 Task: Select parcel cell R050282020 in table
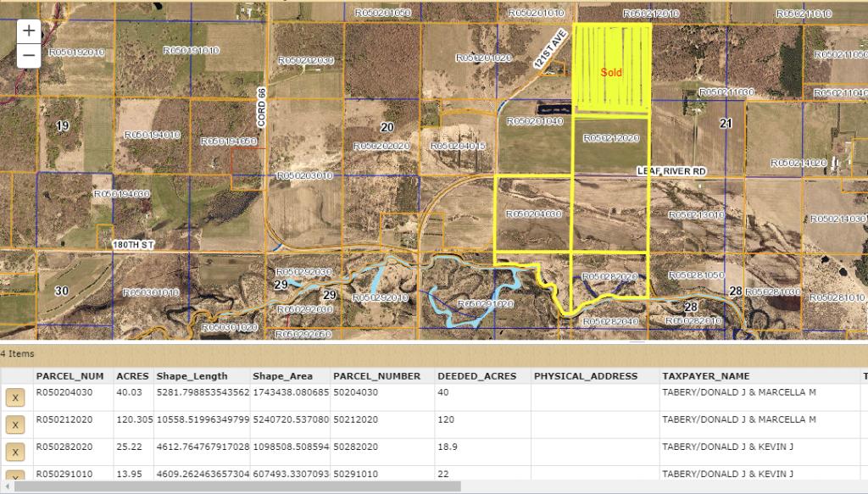pos(64,447)
